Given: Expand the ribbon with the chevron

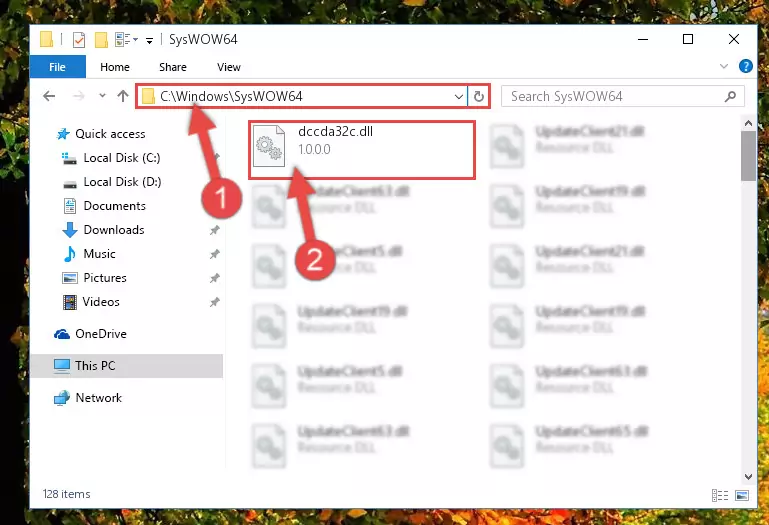Looking at the screenshot, I should coord(724,66).
